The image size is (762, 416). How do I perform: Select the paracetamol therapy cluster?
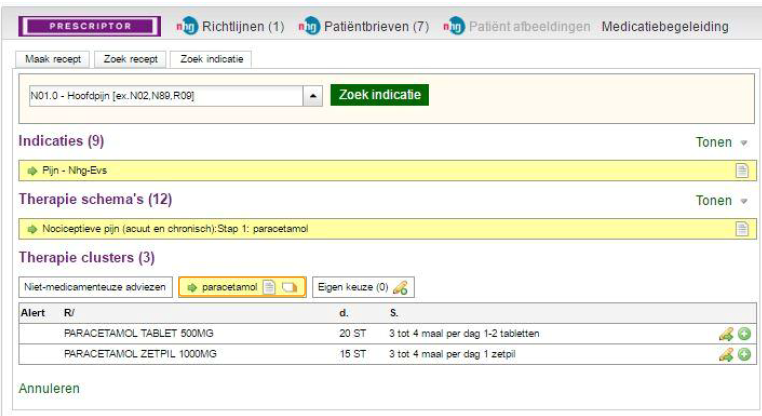tap(242, 287)
